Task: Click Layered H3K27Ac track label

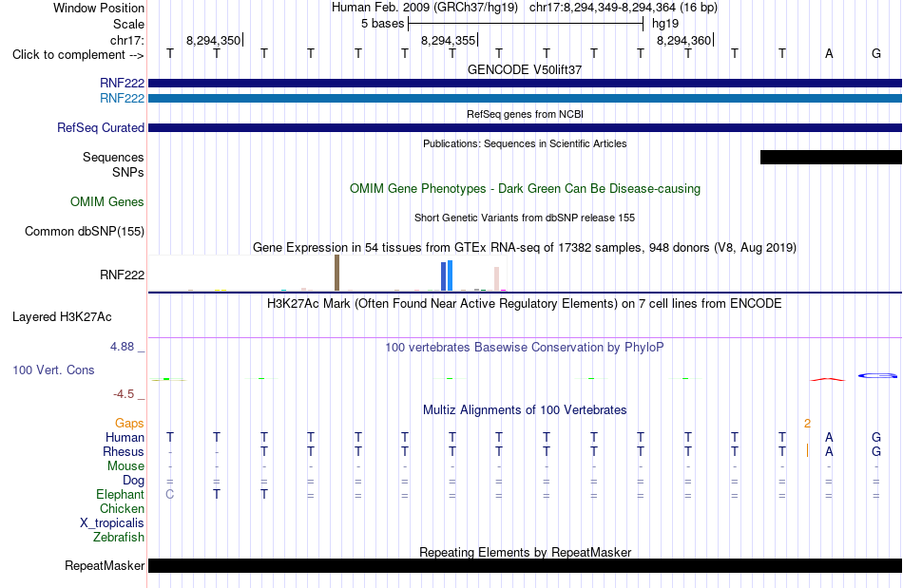Action: point(62,317)
